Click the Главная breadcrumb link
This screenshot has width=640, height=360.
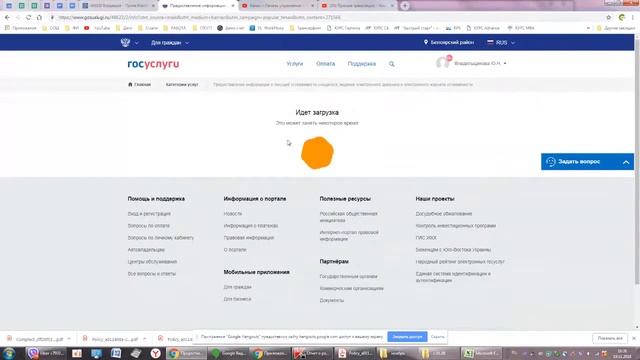[x=142, y=84]
